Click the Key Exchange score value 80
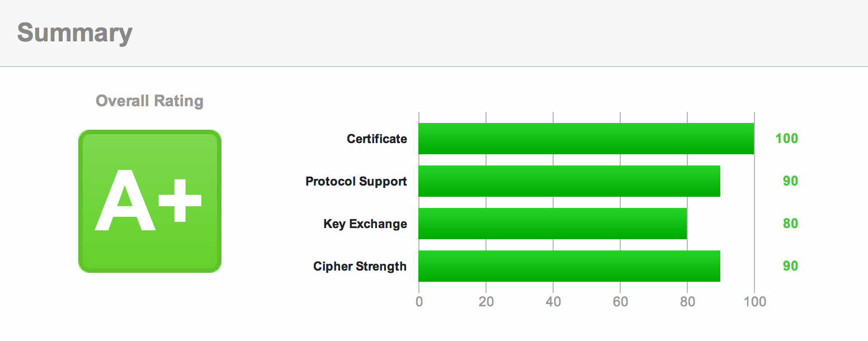Image resolution: width=868 pixels, height=341 pixels. click(x=790, y=224)
